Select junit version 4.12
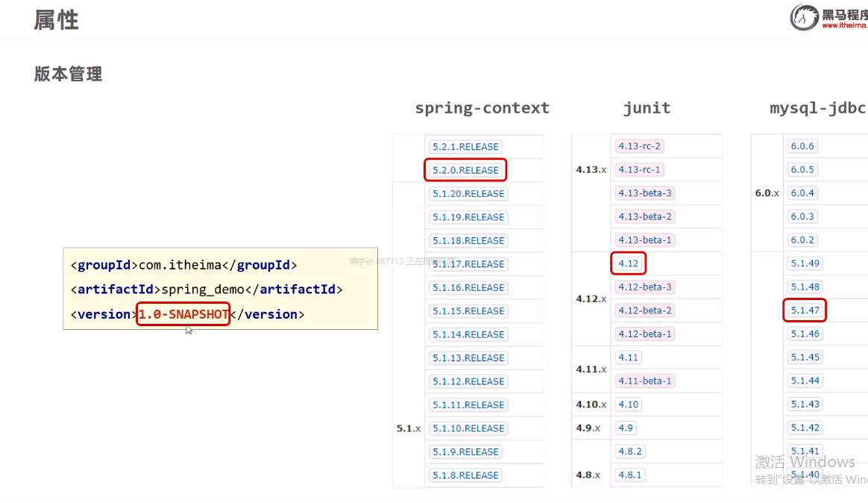The height and width of the screenshot is (503, 868). click(629, 263)
